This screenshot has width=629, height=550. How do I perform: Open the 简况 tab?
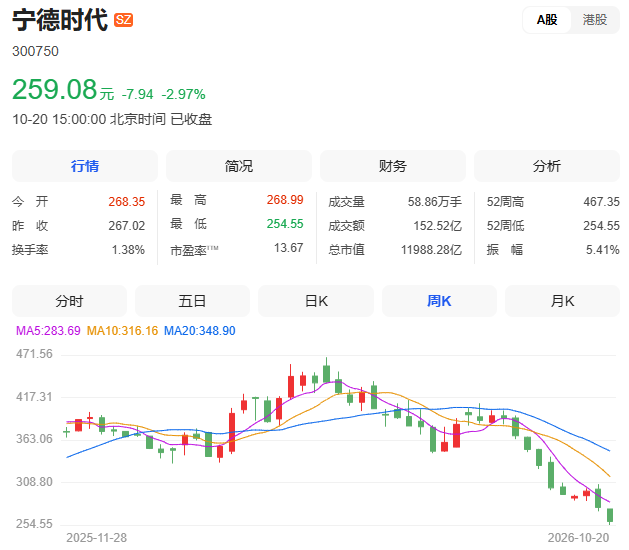point(239,166)
